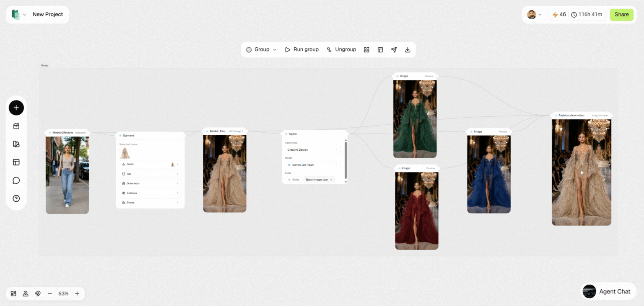Select the Garment node header
Screen dimensions: 644x306
tap(151, 135)
